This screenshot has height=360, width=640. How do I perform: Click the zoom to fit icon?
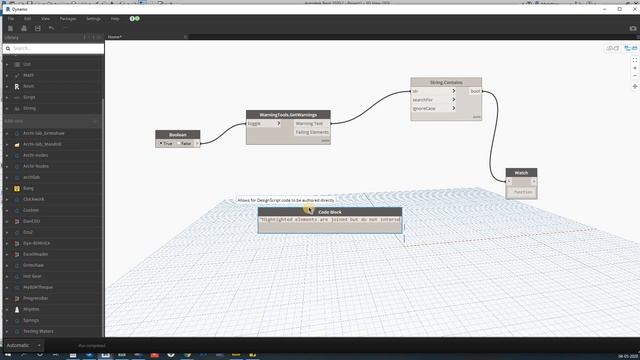[x=635, y=60]
